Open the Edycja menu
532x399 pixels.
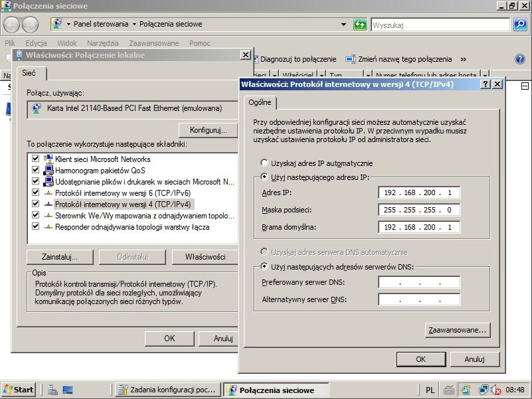click(36, 43)
